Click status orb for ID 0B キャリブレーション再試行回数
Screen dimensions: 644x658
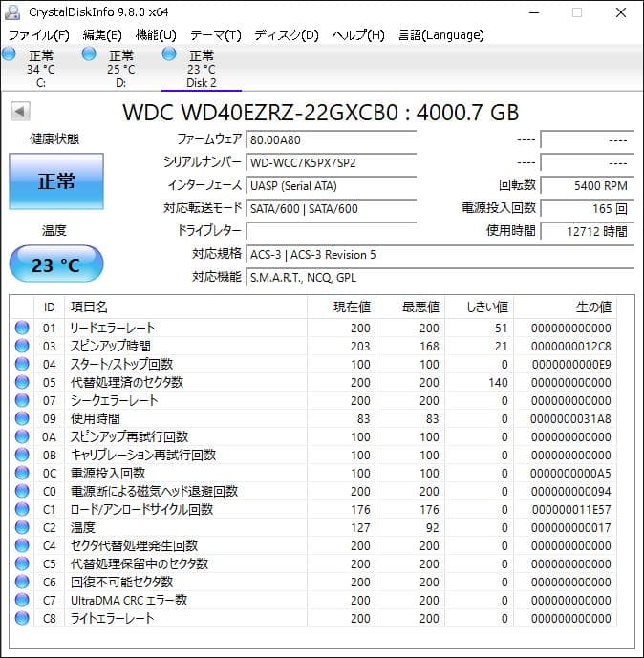(22, 455)
